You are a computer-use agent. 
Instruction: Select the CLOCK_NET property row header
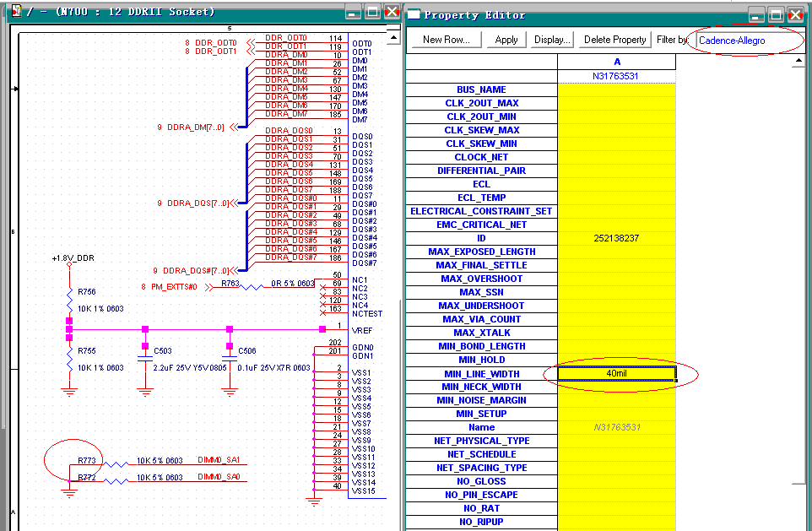[481, 157]
